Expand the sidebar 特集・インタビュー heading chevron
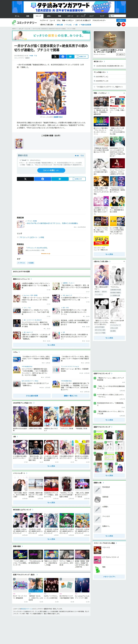 (x=109, y=93)
